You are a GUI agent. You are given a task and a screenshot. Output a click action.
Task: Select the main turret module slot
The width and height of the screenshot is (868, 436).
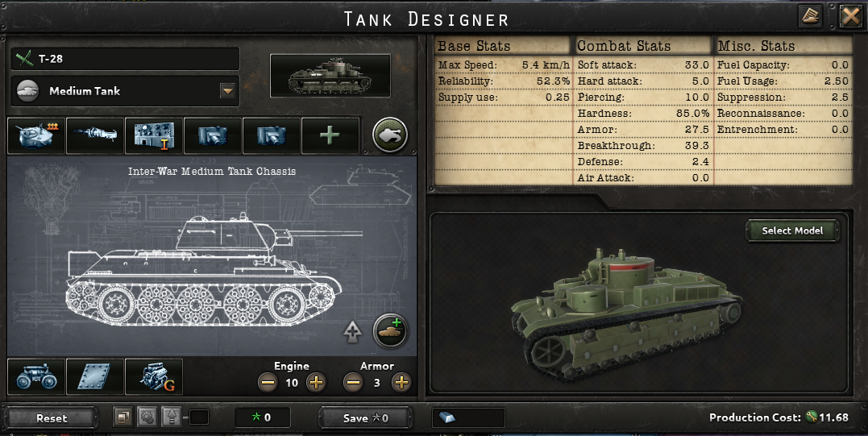pyautogui.click(x=36, y=135)
